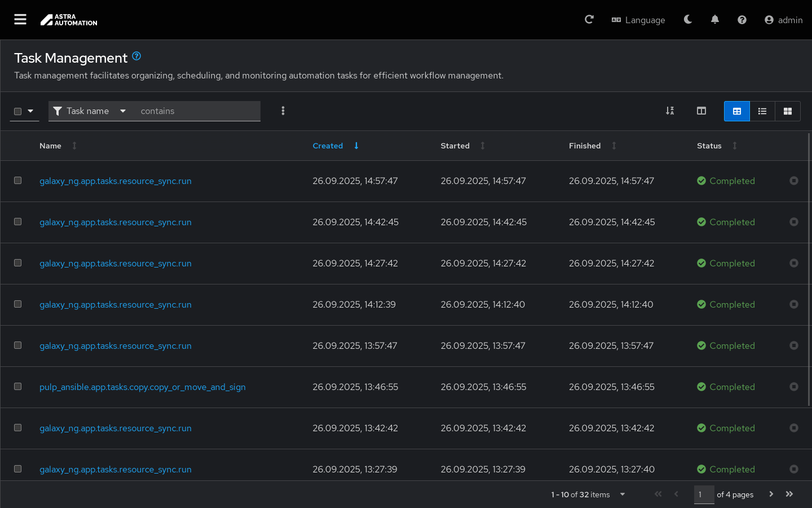Open the notifications bell

[714, 20]
